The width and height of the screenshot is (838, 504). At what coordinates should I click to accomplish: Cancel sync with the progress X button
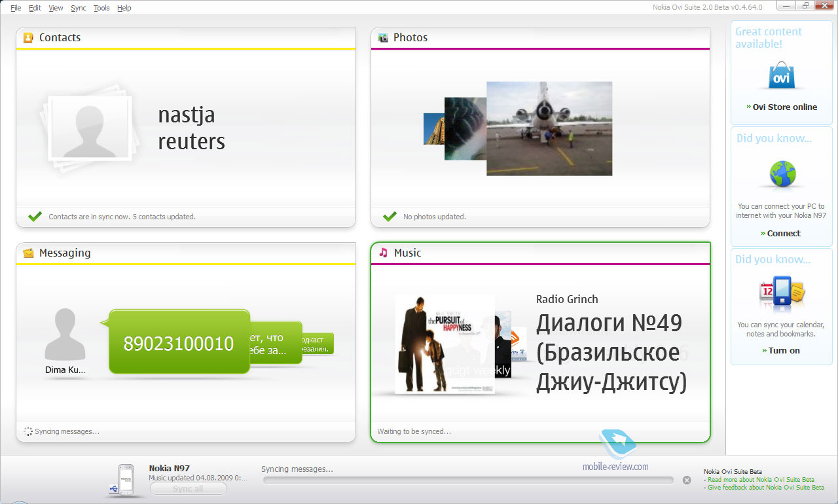pyautogui.click(x=687, y=480)
